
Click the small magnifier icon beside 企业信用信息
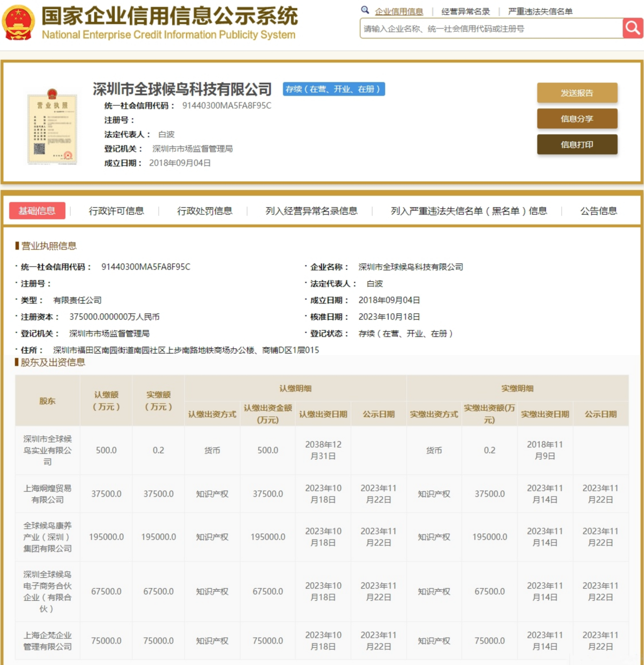[x=365, y=10]
